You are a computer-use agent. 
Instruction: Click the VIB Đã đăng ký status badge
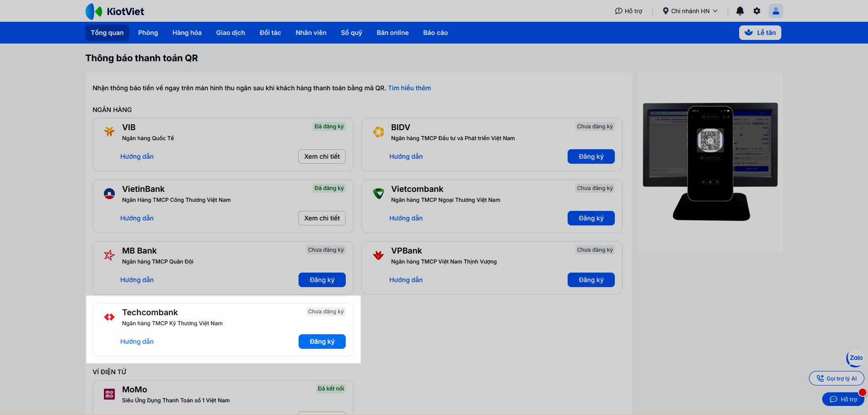329,127
